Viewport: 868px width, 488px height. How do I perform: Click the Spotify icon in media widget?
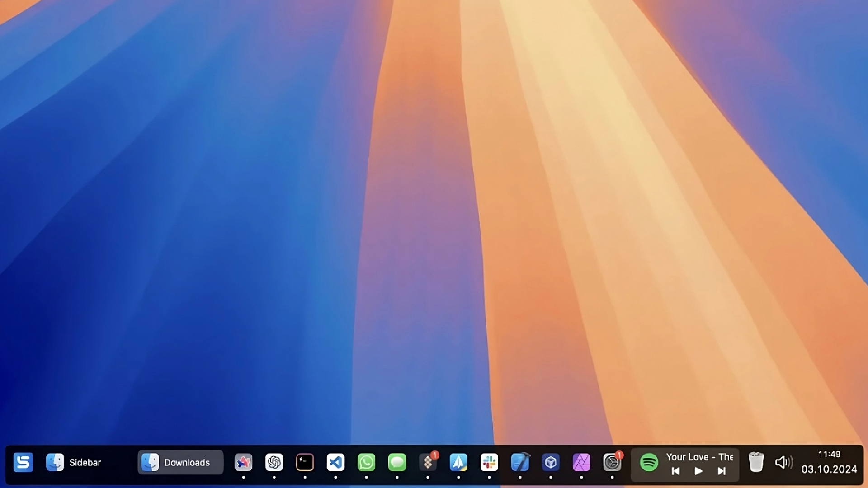tap(649, 462)
